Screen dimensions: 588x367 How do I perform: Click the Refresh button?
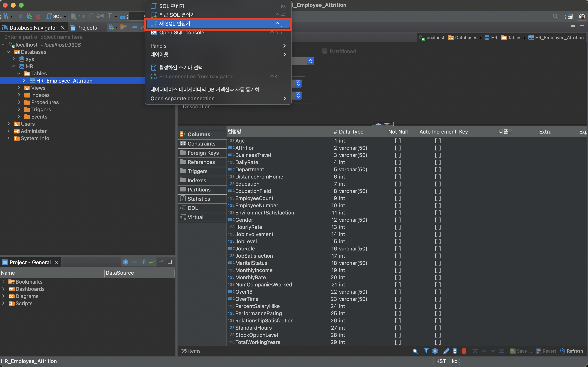[x=572, y=351]
